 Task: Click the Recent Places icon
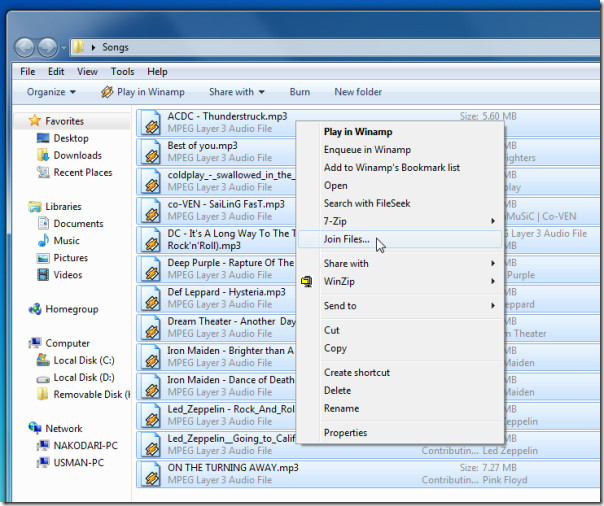pos(43,172)
